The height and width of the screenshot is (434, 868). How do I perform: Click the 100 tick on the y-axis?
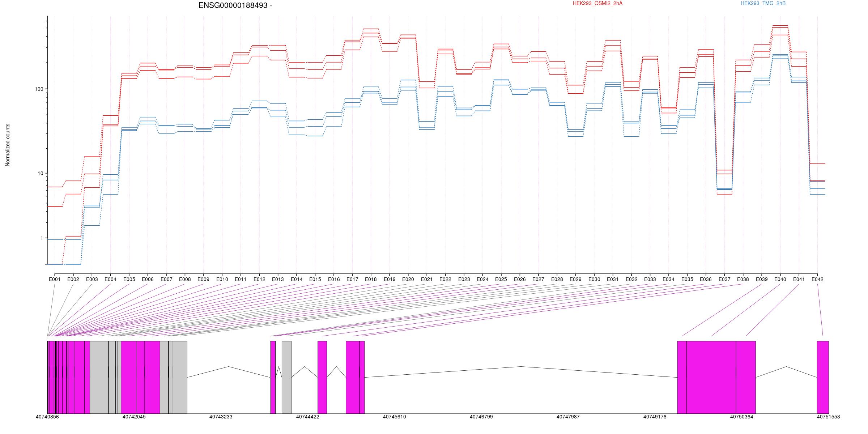[x=39, y=89]
